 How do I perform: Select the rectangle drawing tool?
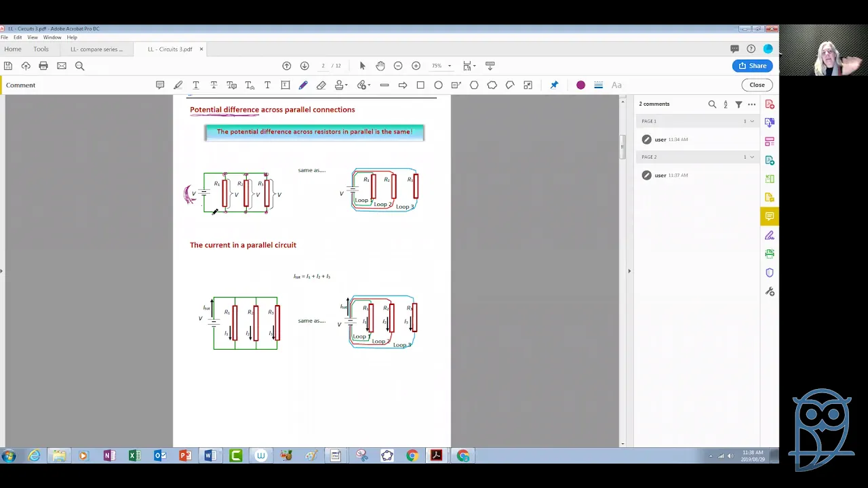tap(420, 85)
